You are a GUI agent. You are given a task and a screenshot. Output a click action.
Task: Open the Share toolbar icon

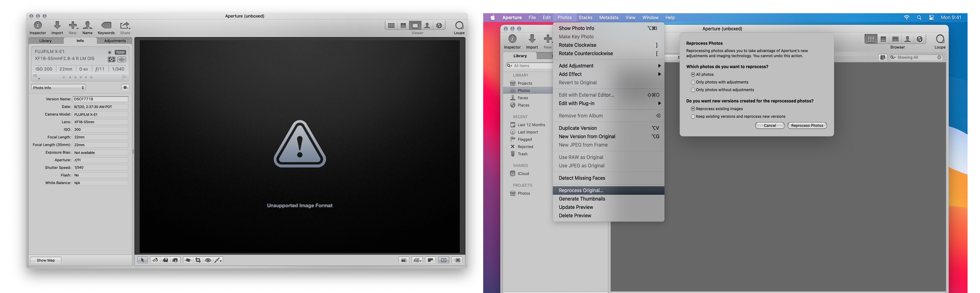tap(125, 26)
